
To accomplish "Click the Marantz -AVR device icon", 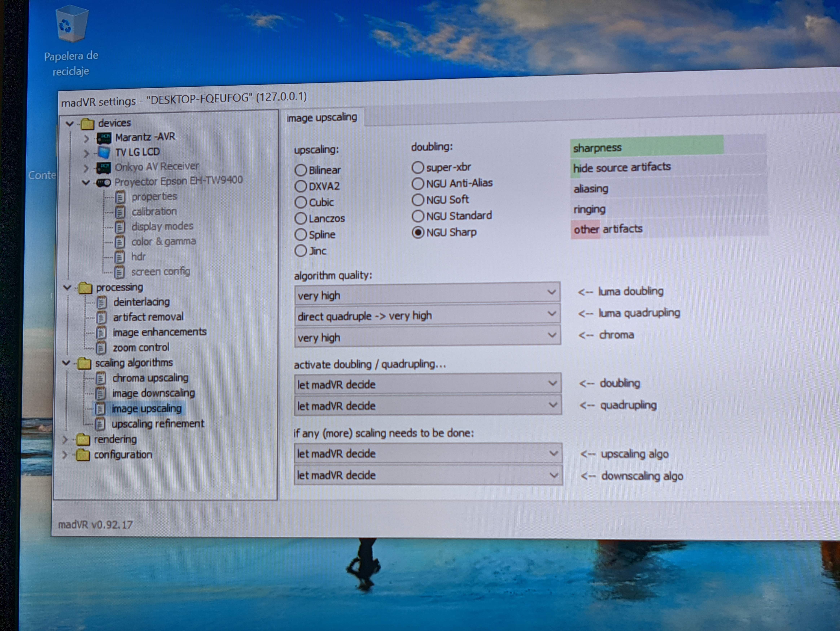I will coord(104,138).
